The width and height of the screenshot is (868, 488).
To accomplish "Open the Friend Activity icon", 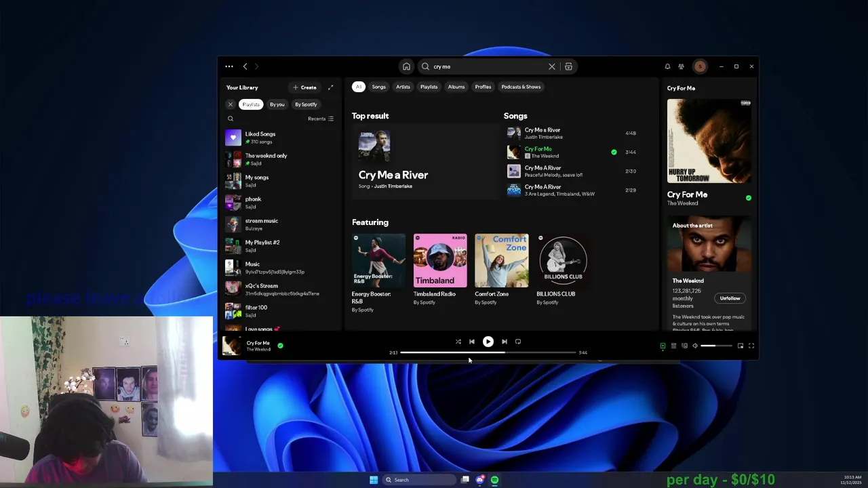I will click(x=681, y=66).
